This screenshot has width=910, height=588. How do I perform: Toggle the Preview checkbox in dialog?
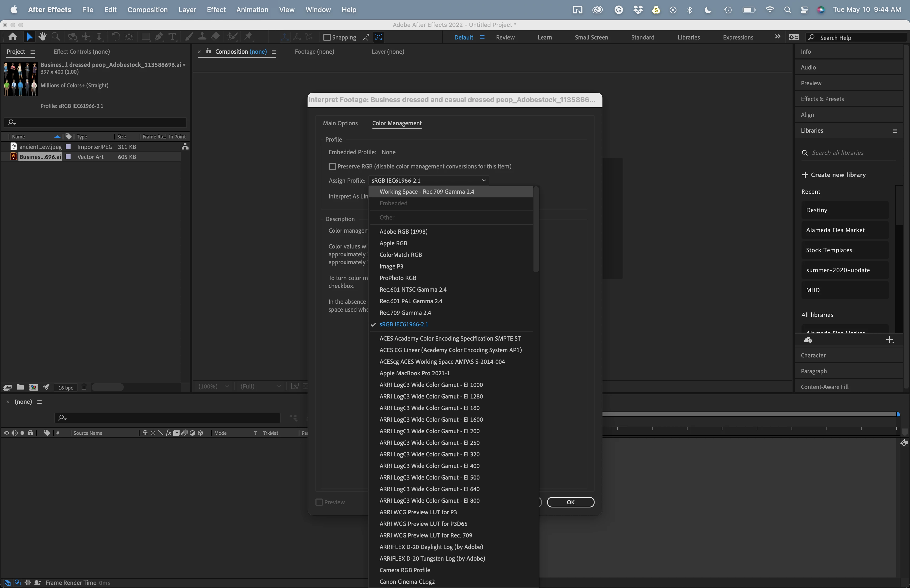[319, 502]
